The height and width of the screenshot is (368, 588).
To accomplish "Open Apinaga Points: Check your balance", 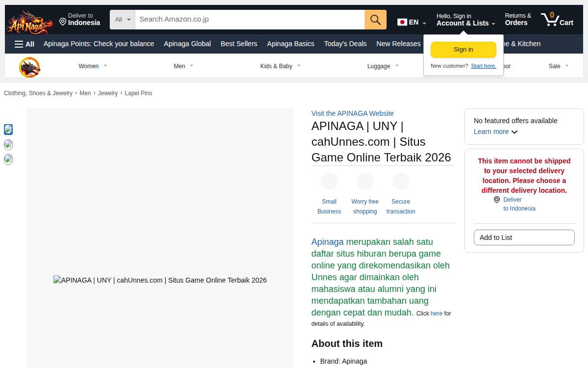I will (x=98, y=44).
